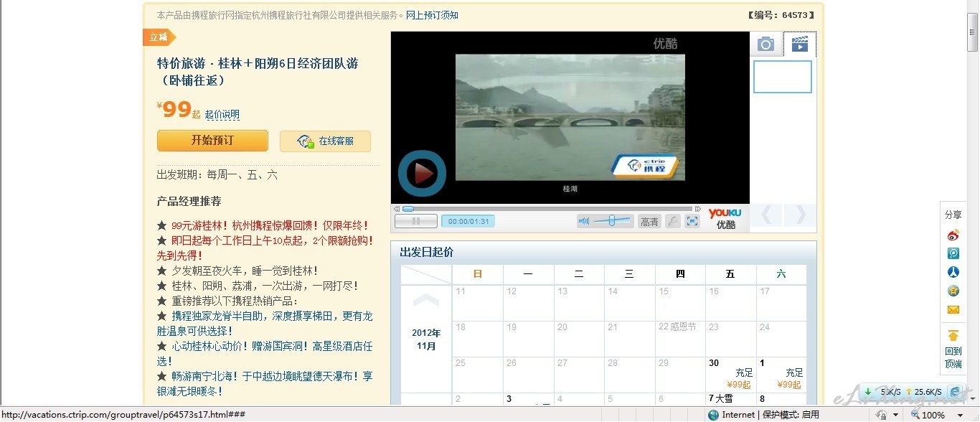
Task: Click the 出发日起价 panel header
Action: [x=603, y=252]
